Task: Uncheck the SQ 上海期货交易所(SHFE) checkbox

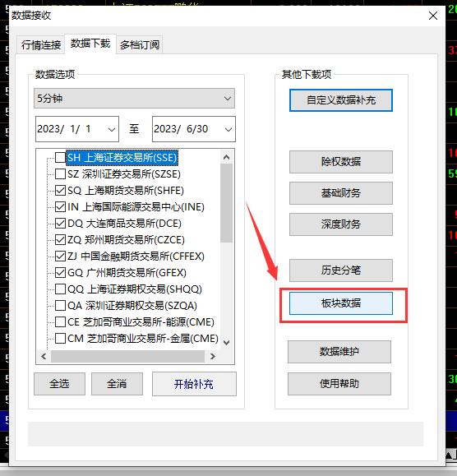Action: tap(60, 191)
